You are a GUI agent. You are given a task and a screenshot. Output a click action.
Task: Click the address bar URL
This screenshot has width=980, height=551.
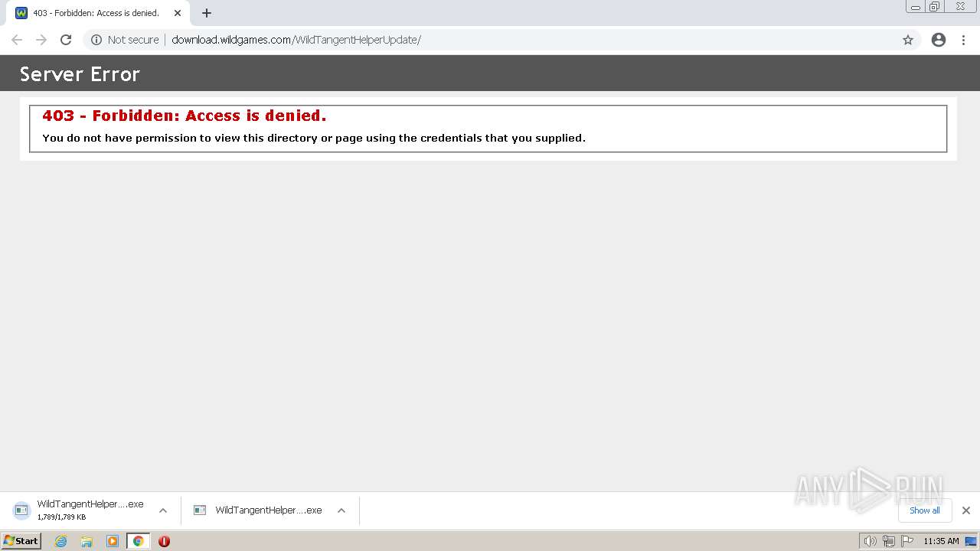pyautogui.click(x=296, y=40)
